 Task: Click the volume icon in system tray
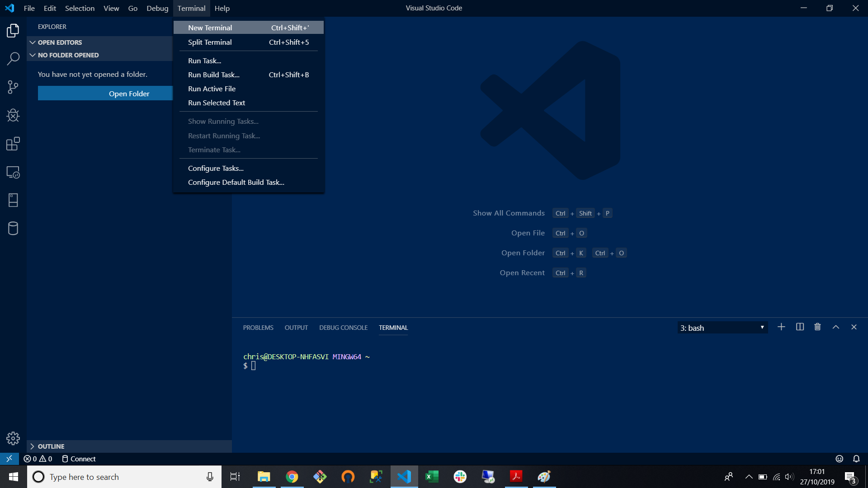tap(789, 477)
